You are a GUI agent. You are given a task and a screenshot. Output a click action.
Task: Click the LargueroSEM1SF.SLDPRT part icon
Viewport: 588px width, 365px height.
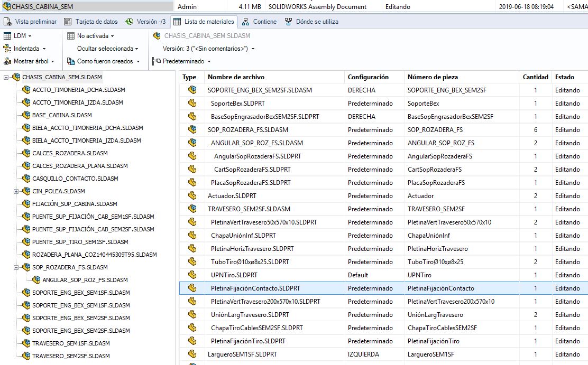click(192, 354)
